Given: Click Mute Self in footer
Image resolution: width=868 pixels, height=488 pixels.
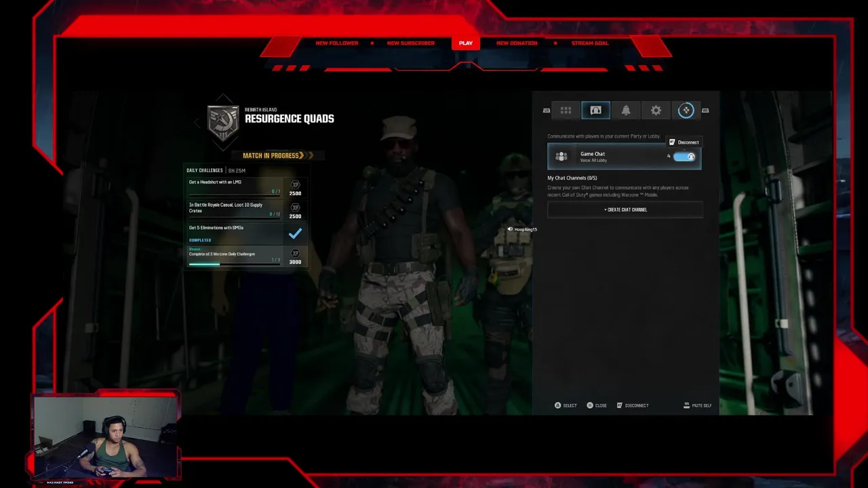Looking at the screenshot, I should (x=698, y=405).
